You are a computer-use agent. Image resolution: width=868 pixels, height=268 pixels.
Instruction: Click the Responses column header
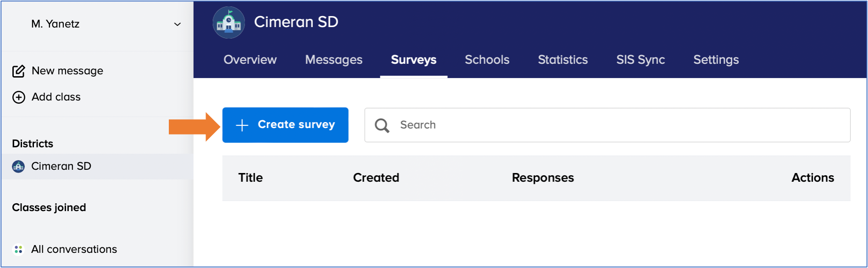543,178
